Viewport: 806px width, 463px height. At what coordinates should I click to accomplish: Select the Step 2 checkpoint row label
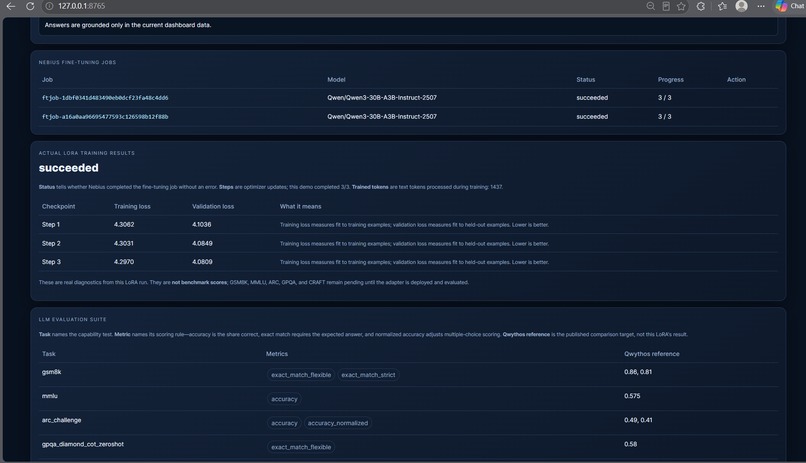(51, 244)
